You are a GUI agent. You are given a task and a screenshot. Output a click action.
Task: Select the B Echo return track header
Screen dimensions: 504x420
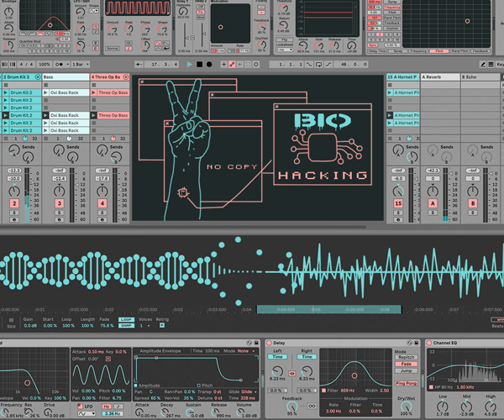point(480,77)
